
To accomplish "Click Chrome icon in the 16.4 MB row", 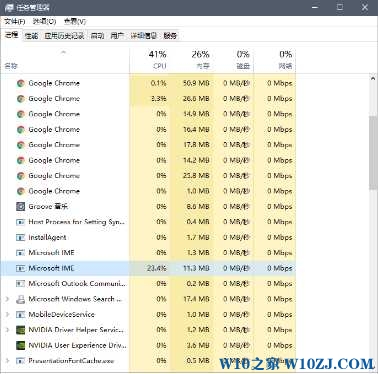I will [21, 129].
